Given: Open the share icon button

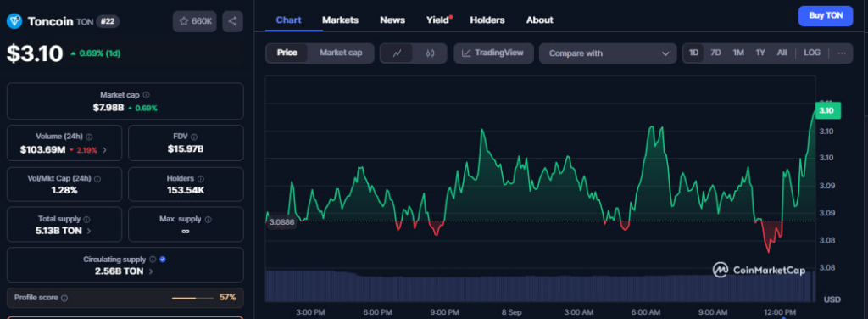Looking at the screenshot, I should click(x=232, y=21).
